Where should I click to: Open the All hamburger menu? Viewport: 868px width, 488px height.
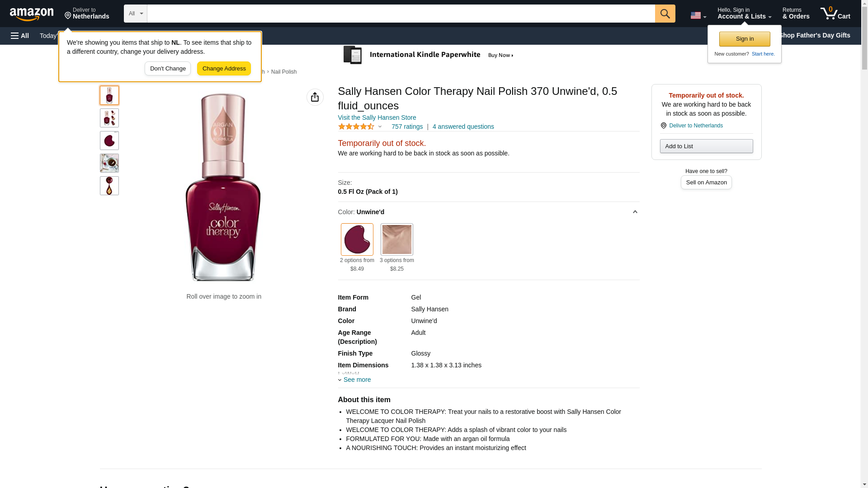point(20,36)
